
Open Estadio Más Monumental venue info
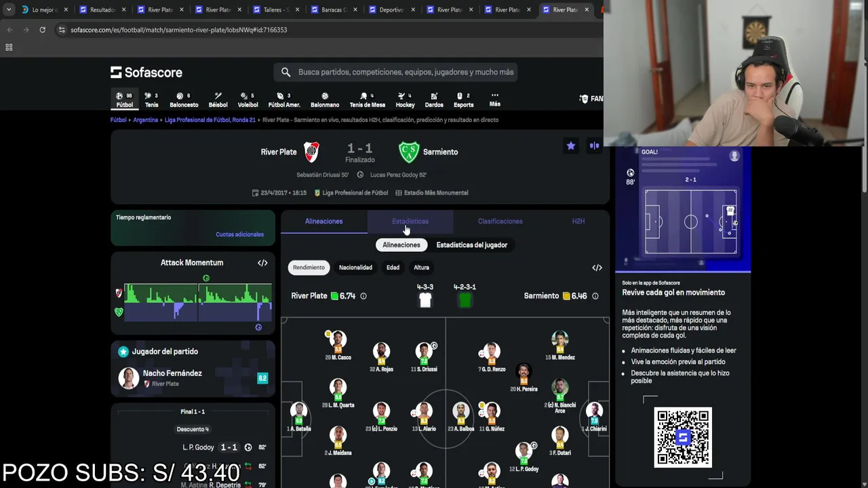[x=431, y=192]
